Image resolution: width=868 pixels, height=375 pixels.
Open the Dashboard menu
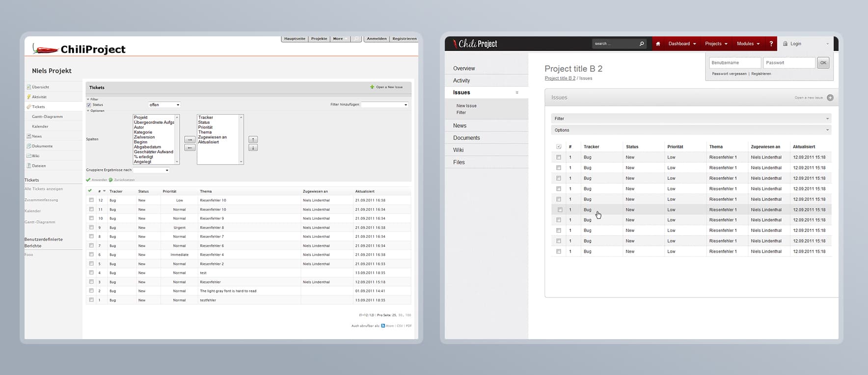(682, 44)
